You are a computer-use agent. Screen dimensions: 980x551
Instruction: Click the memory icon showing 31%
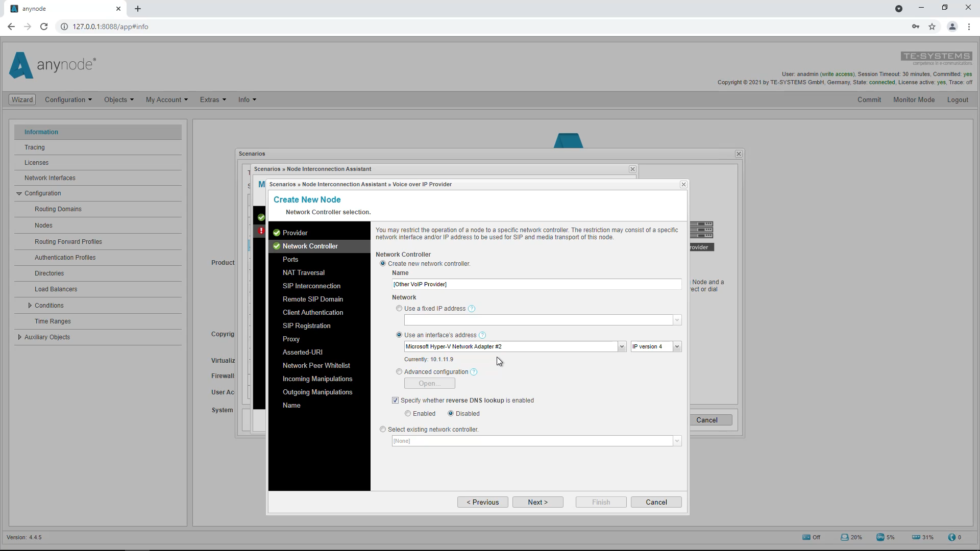(916, 537)
